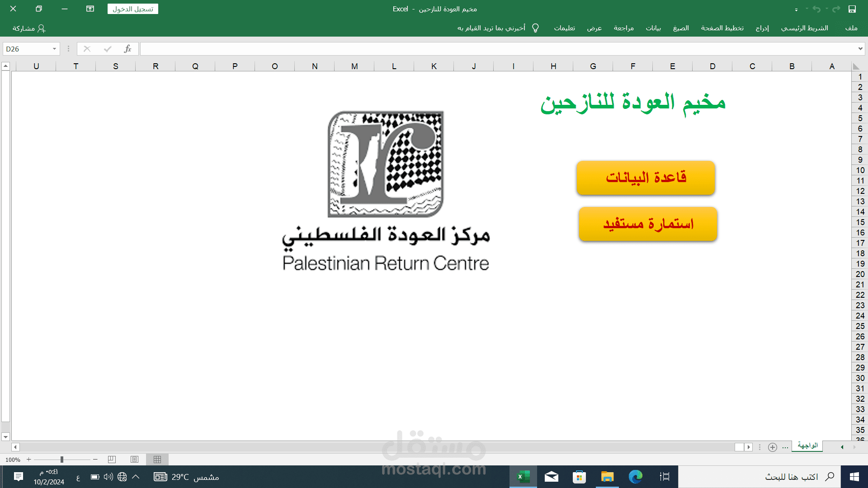The height and width of the screenshot is (488, 868).
Task: Open the تعليمات help tab
Action: tap(565, 28)
